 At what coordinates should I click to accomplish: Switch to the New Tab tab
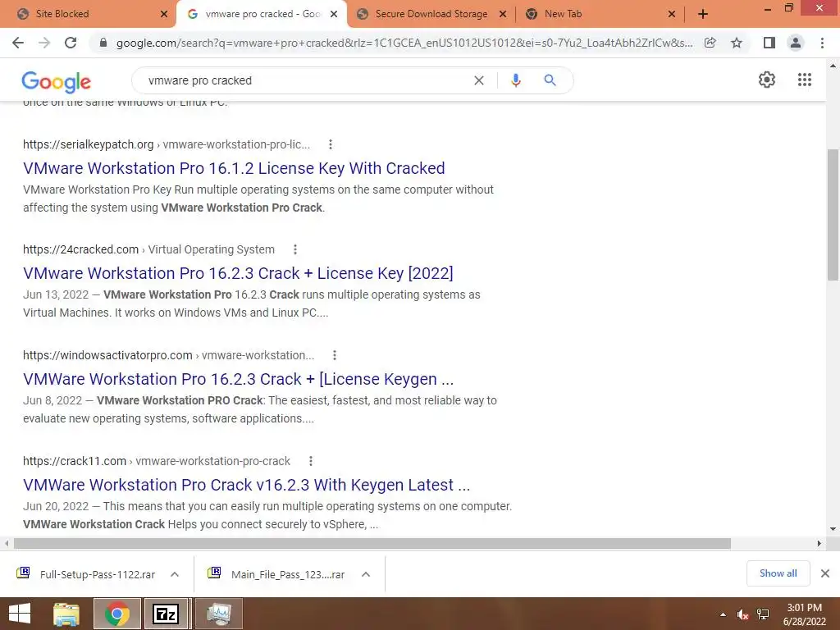(600, 15)
